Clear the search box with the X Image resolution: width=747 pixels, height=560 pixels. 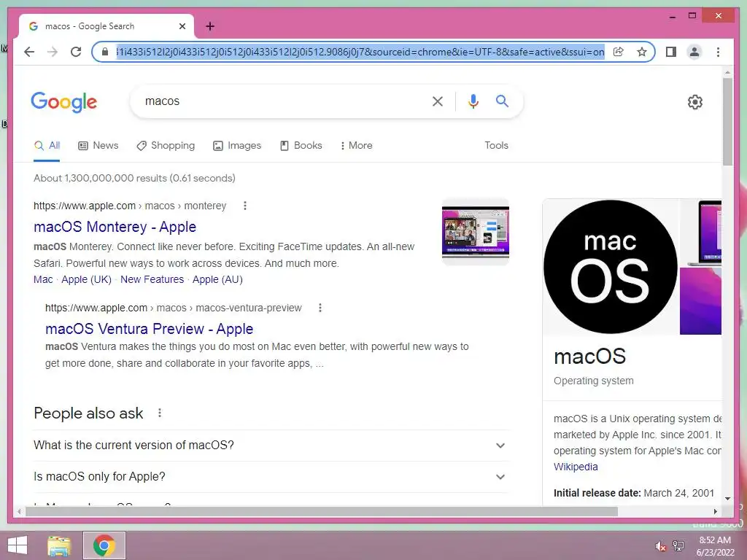point(438,101)
